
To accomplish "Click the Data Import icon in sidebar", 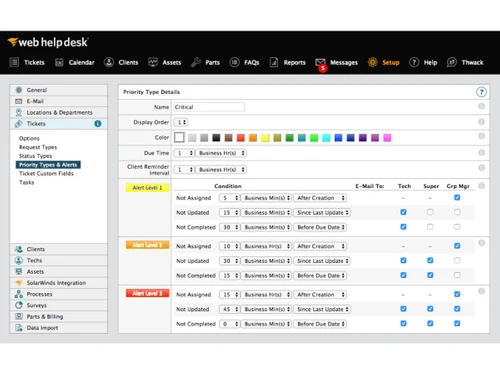I will coord(19,328).
